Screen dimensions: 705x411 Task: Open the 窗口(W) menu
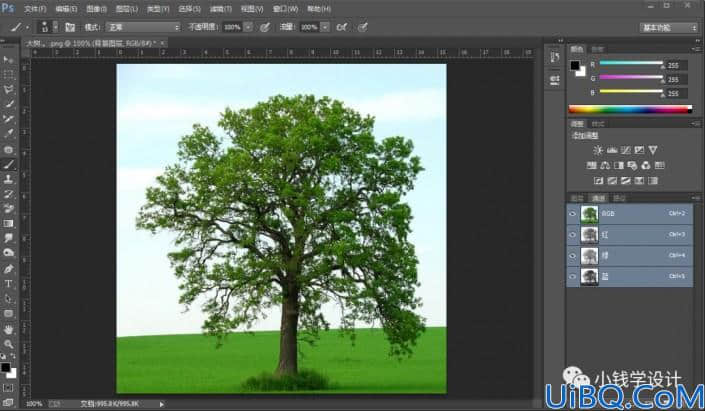click(285, 9)
